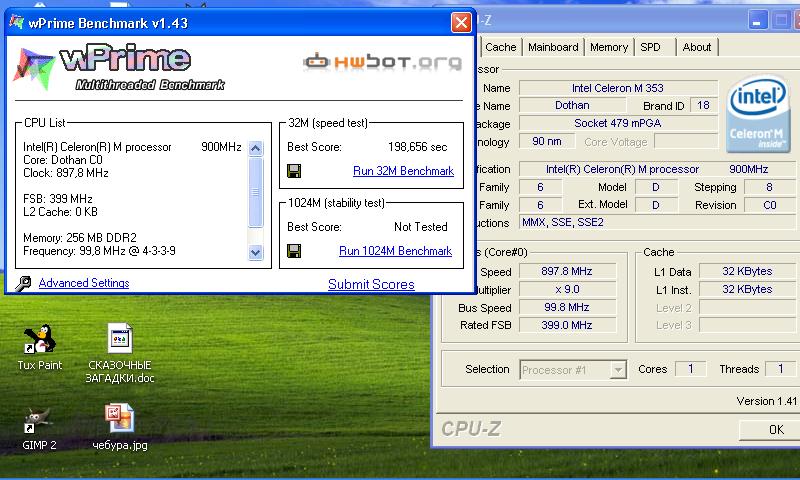
Task: Click the 99.8 MHz bus speed value
Action: coord(567,307)
